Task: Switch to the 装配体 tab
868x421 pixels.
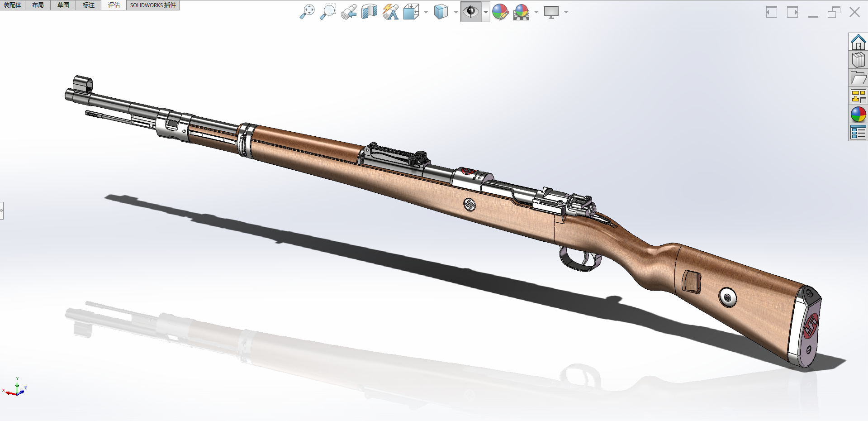Action: pos(13,5)
